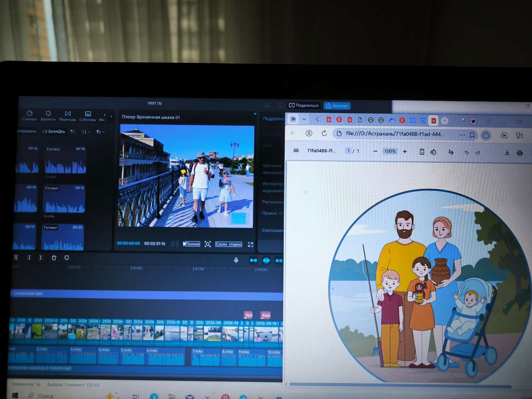
Task: Select the Солнечный свет effect track bar
Action: 147,294
